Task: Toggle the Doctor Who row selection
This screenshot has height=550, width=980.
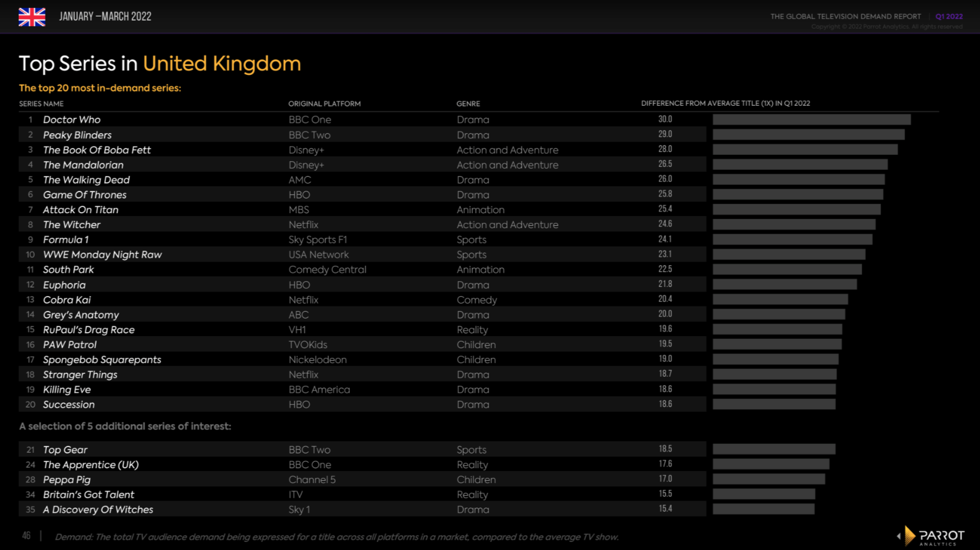Action: [72, 119]
